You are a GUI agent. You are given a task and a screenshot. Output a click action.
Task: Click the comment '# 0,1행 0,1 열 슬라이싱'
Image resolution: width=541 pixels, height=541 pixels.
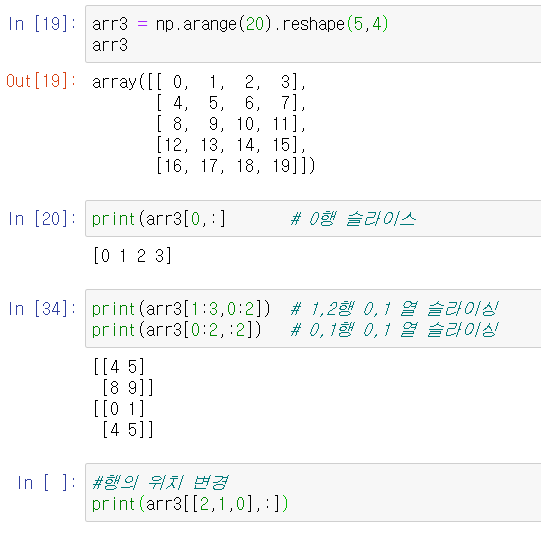click(394, 329)
